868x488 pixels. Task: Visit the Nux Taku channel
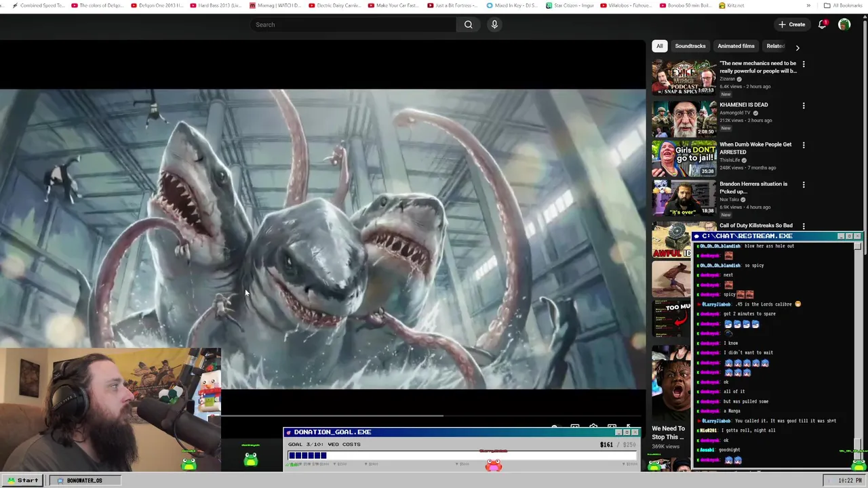730,199
